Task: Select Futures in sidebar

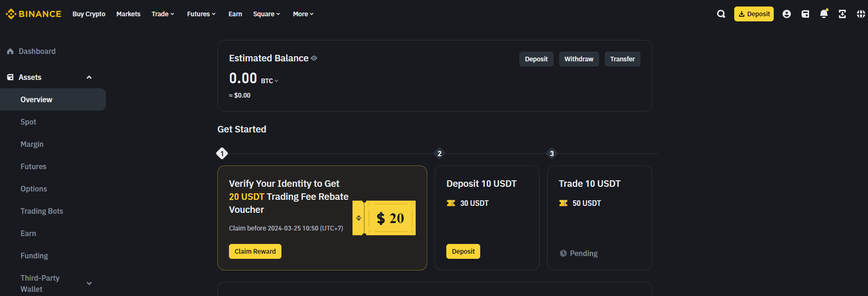Action: [x=33, y=166]
